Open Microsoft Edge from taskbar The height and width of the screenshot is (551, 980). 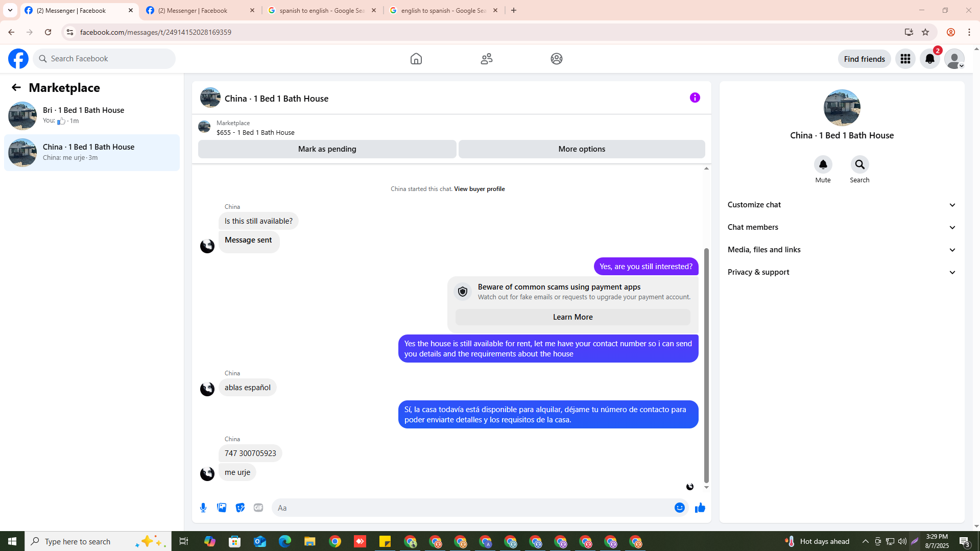coord(285,541)
